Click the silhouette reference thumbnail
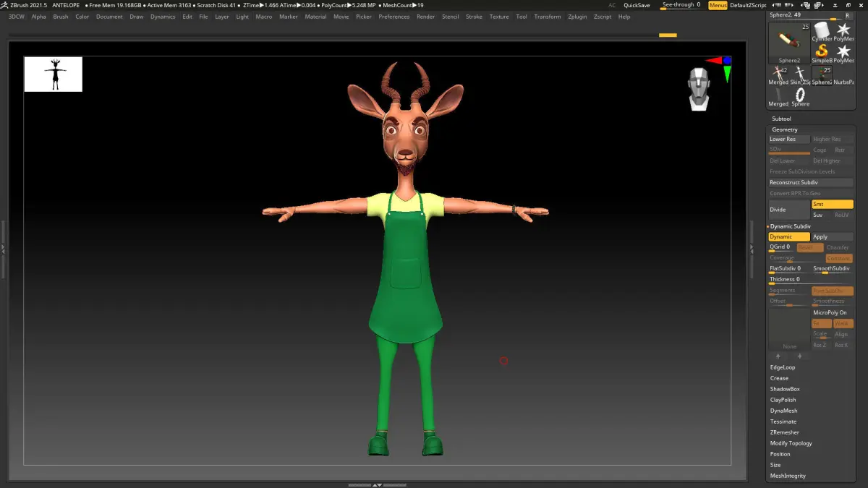 (x=54, y=74)
